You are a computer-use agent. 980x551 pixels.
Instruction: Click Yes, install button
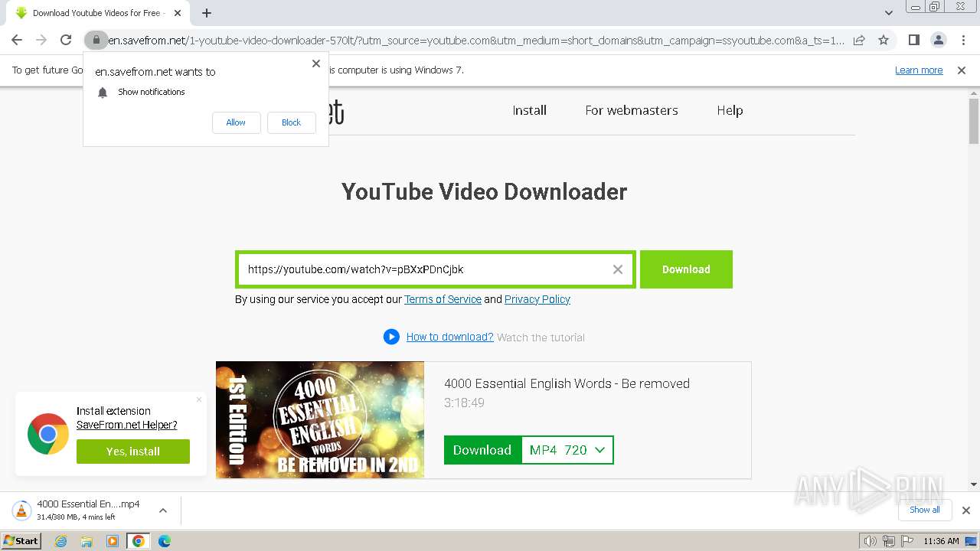[133, 452]
